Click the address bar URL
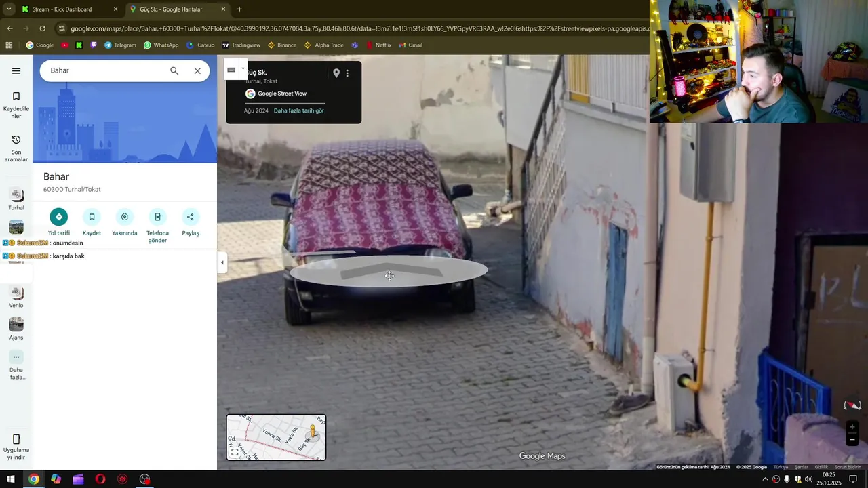Viewport: 868px width, 488px height. click(359, 28)
